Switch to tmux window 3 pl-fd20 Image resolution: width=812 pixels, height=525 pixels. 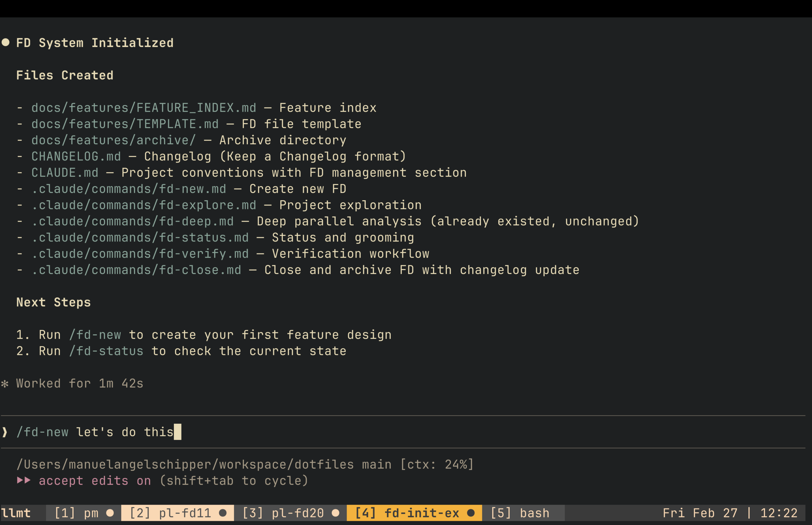pyautogui.click(x=283, y=513)
